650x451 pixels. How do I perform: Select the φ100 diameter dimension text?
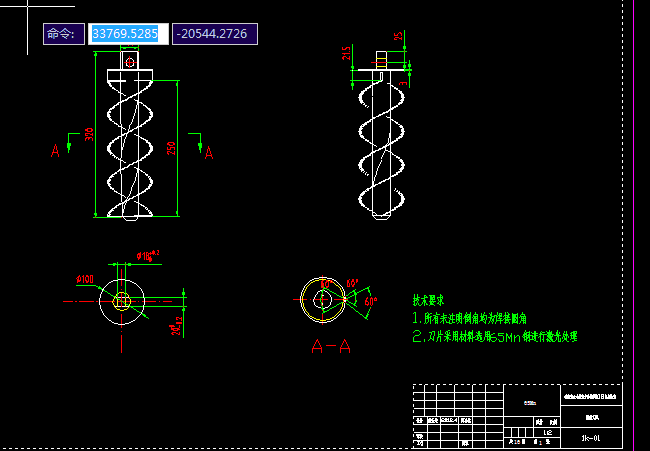click(85, 279)
